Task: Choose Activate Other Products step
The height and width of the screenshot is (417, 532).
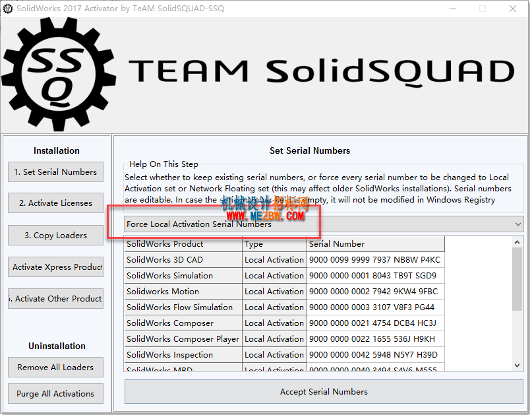Action: [x=55, y=299]
